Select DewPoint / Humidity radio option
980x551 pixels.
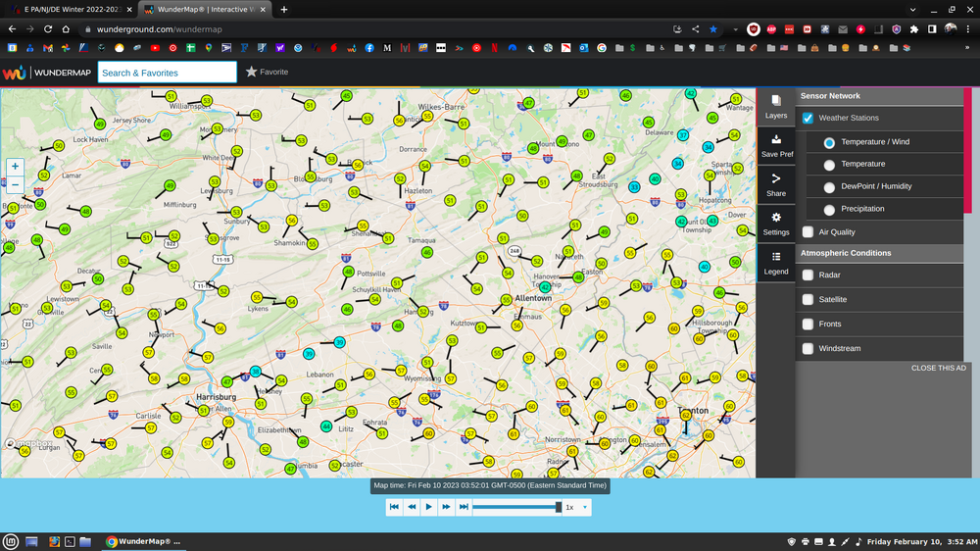pyautogui.click(x=829, y=187)
